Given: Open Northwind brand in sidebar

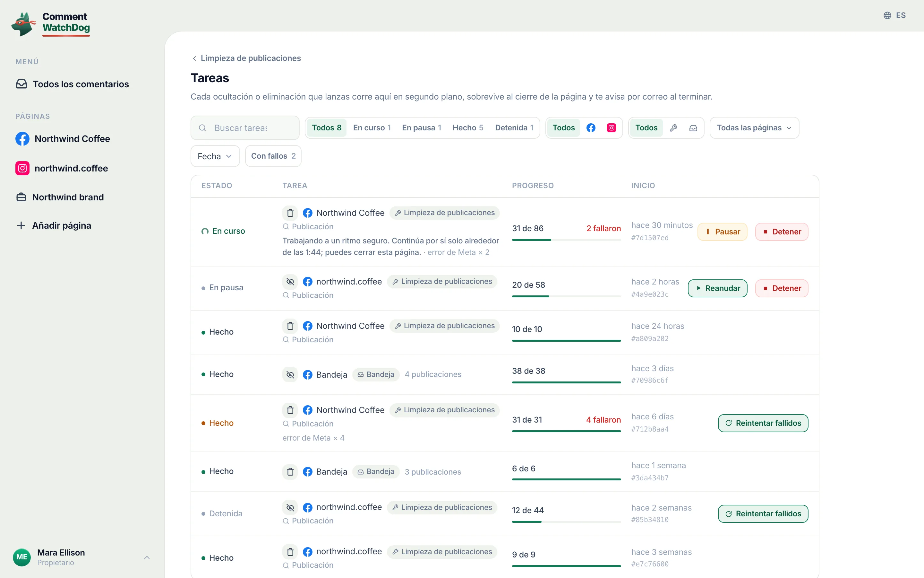Looking at the screenshot, I should 60,197.
